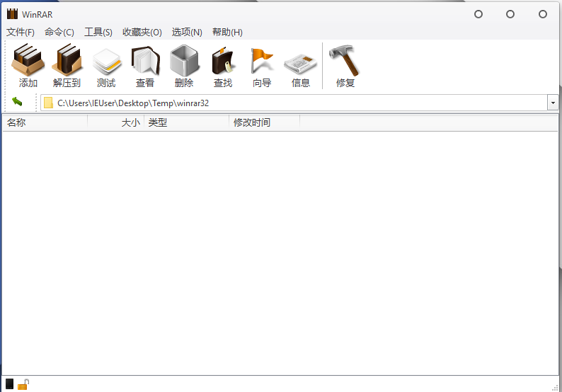Open the 命令(C) menu
The height and width of the screenshot is (392, 562).
(x=59, y=33)
